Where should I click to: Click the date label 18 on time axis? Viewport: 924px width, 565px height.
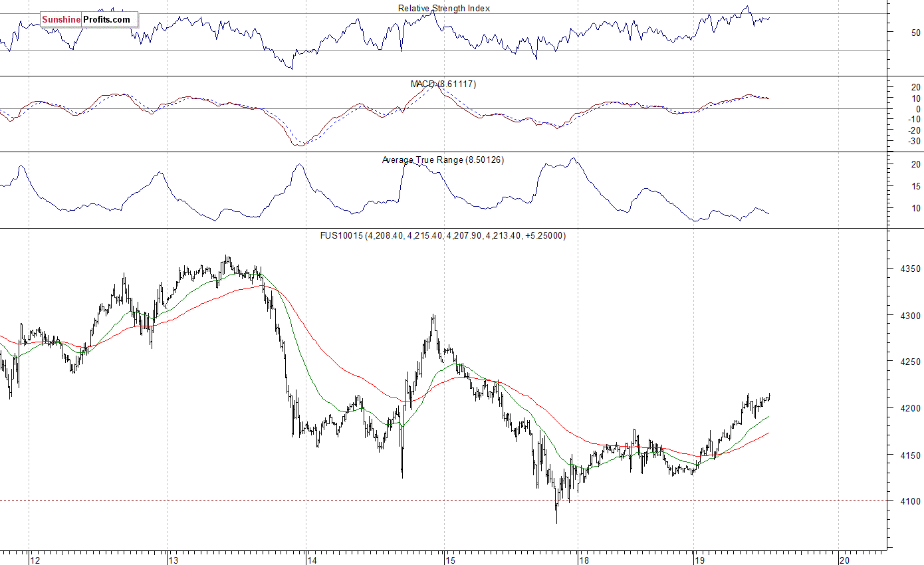[584, 560]
